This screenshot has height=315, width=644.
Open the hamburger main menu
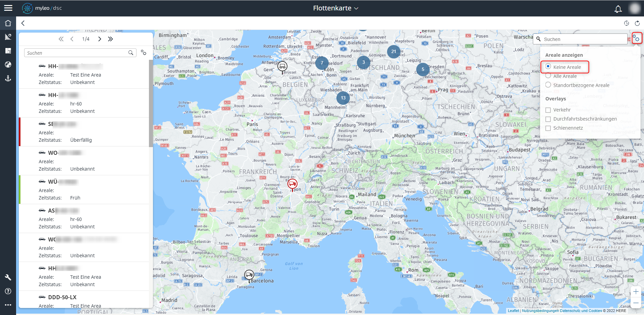tap(8, 8)
